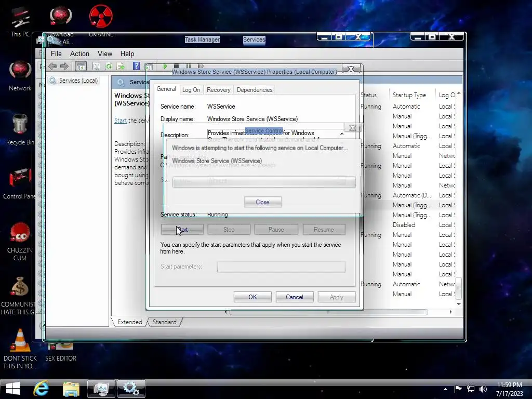Click the Stop Service square toolbar icon
The image size is (532, 399).
pos(177,66)
